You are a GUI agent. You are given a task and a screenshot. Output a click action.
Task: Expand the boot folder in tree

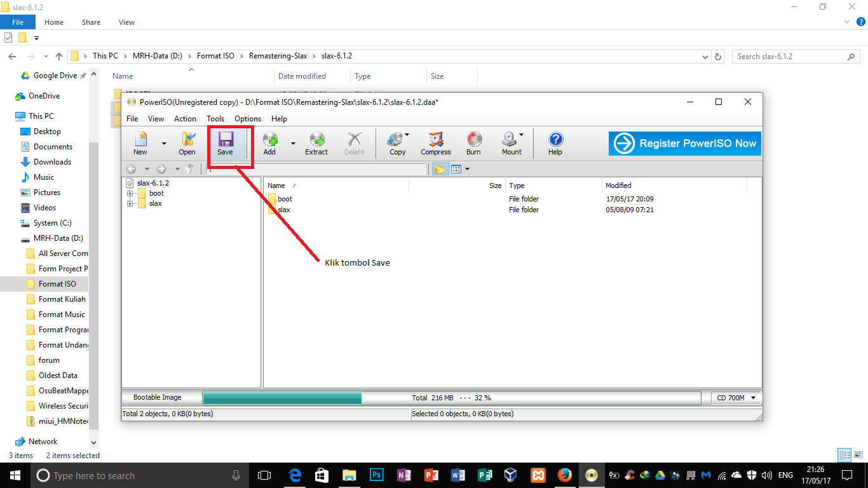point(130,193)
